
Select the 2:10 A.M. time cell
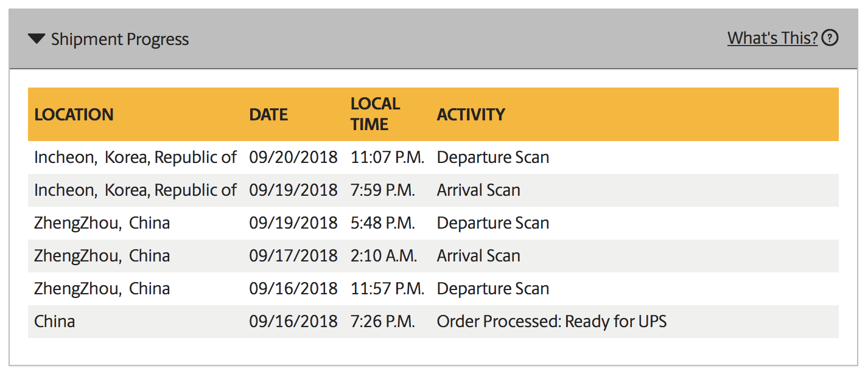[x=384, y=256]
